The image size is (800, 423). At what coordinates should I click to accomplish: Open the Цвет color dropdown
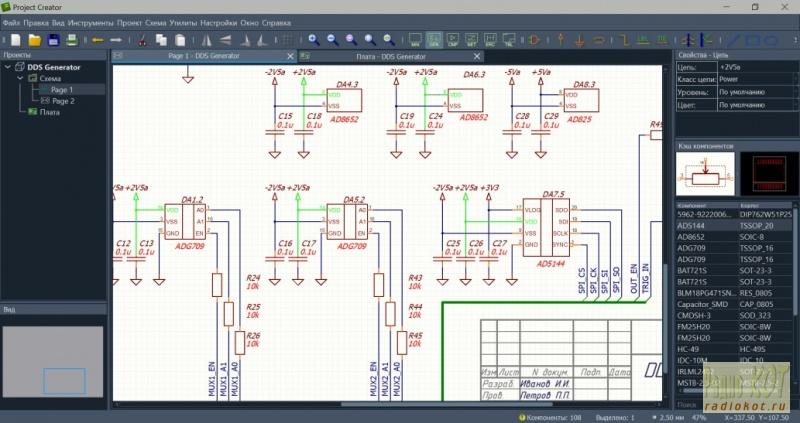tap(756, 103)
